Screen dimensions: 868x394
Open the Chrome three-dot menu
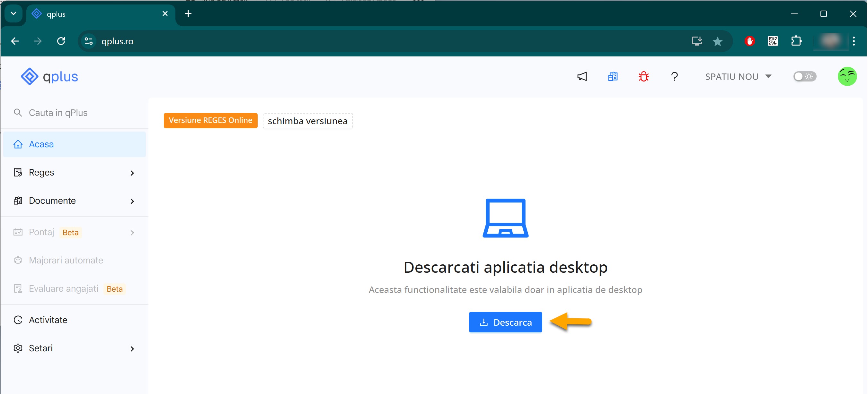click(854, 41)
